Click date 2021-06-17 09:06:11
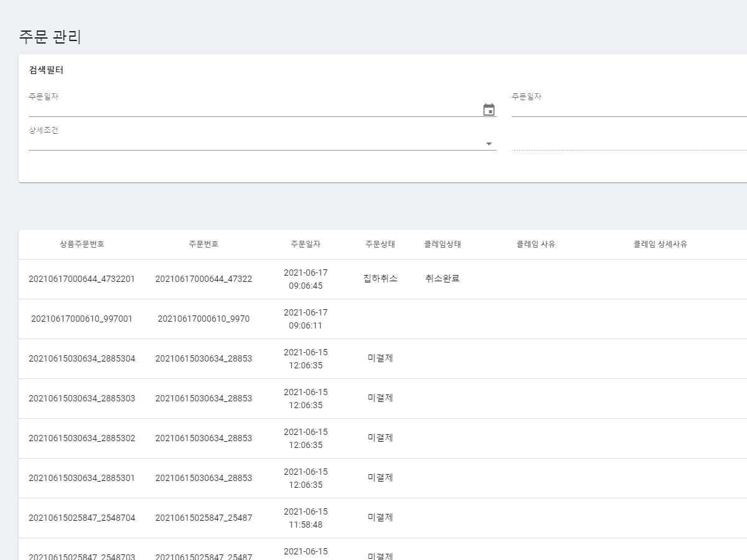Screen dimensions: 747x560 tap(306, 319)
